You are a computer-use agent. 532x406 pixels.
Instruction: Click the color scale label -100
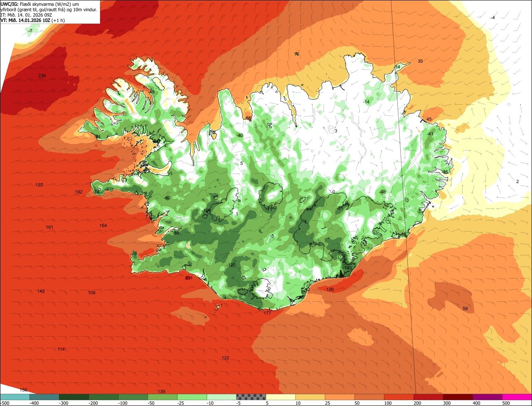(x=123, y=403)
